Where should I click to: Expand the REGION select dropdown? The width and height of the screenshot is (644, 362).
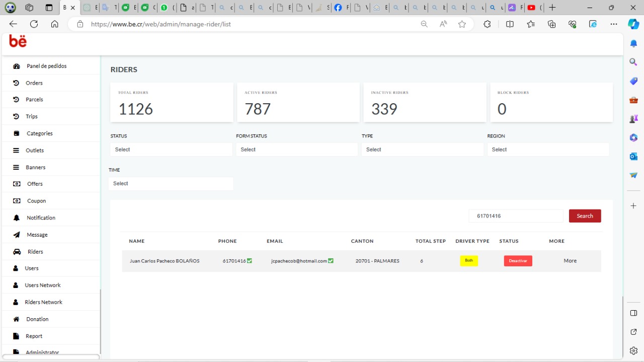[x=548, y=150]
